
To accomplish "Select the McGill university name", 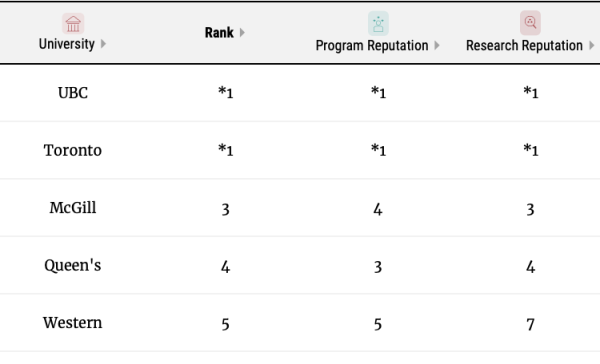I will coord(73,207).
